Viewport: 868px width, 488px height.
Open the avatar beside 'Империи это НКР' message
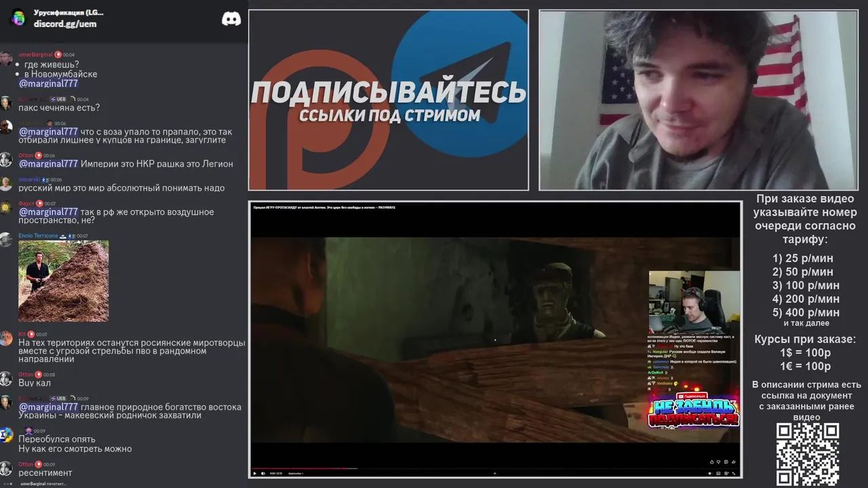point(6,160)
